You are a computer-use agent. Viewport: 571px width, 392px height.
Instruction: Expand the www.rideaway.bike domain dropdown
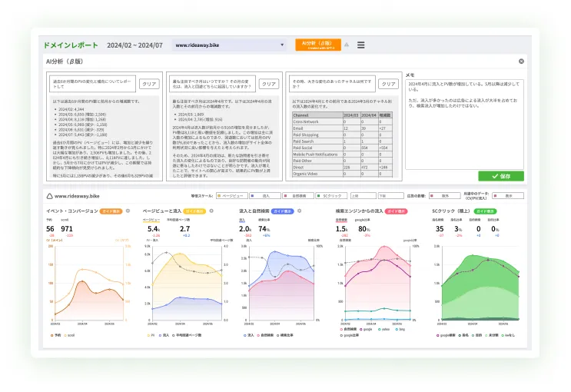point(230,45)
